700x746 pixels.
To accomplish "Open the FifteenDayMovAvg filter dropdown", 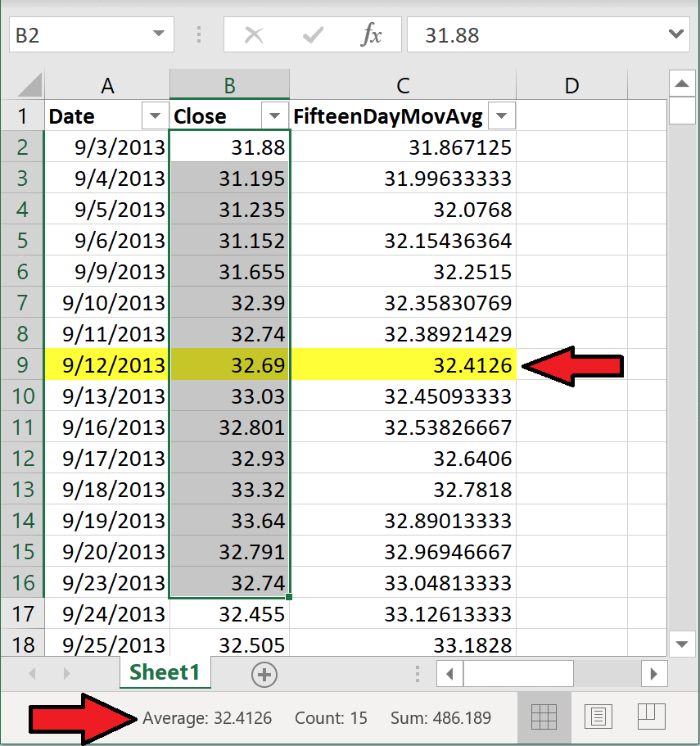I will pyautogui.click(x=502, y=115).
